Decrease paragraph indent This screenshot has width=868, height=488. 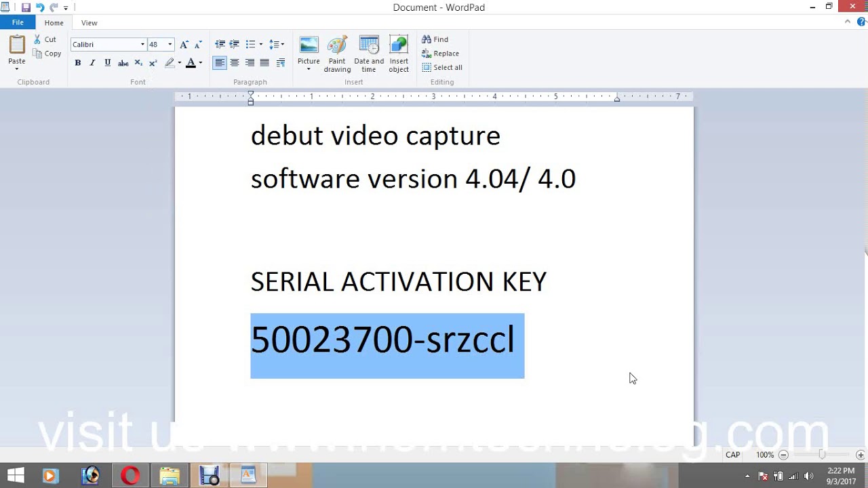(220, 44)
